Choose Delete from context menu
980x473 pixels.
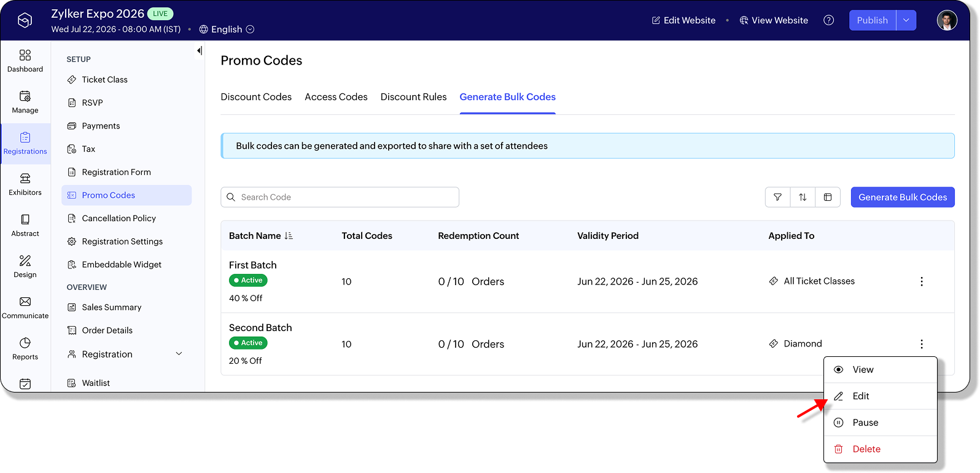[x=881, y=449]
